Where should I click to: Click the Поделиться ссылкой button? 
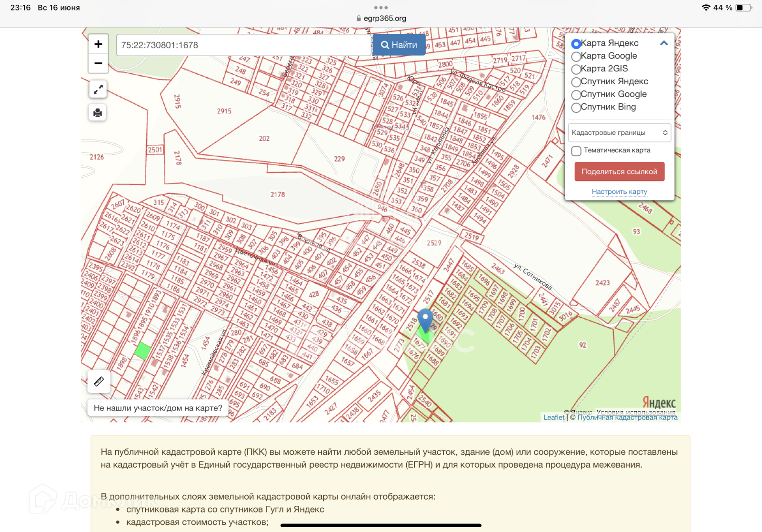pos(619,172)
